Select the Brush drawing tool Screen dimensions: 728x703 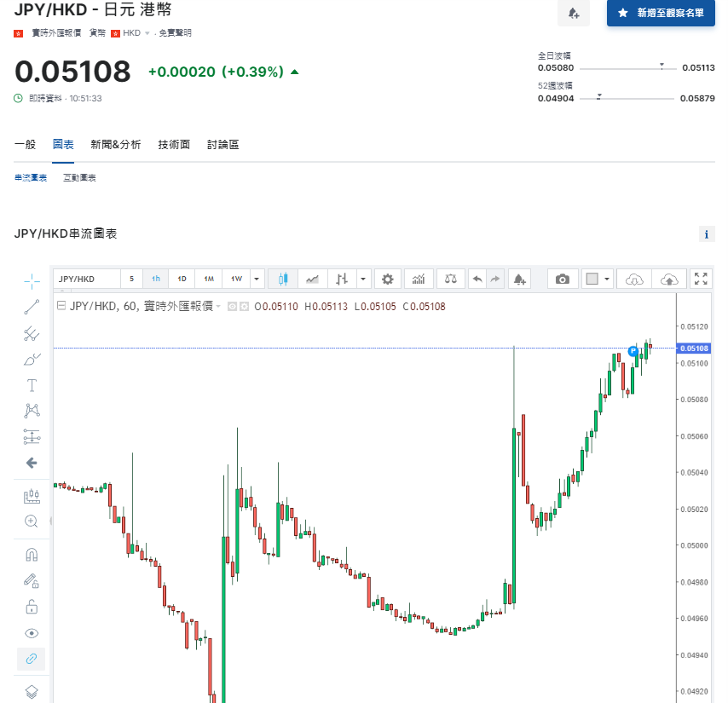(32, 359)
